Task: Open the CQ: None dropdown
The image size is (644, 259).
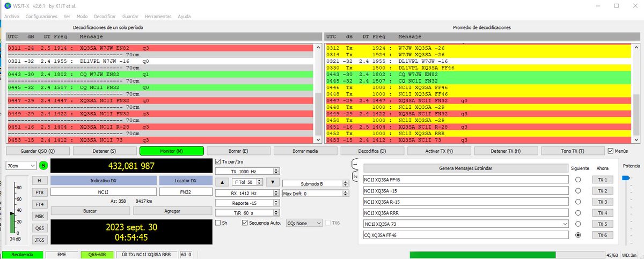Action: [x=304, y=223]
